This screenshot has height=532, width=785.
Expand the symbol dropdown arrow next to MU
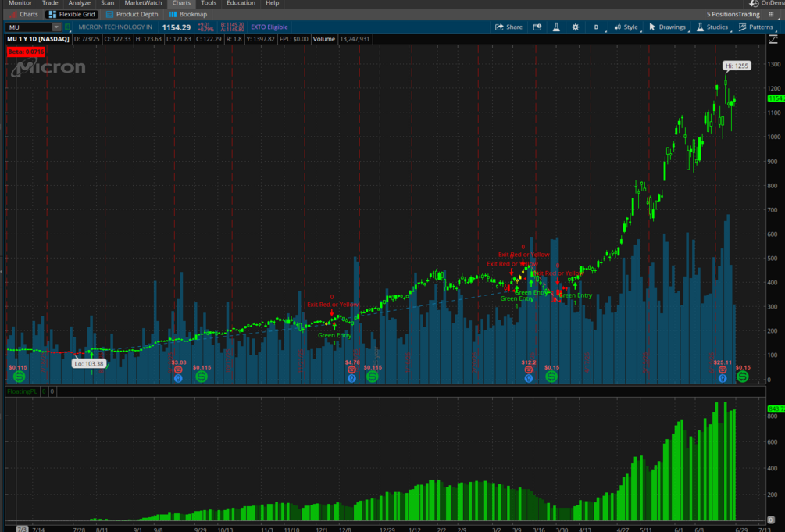[56, 27]
